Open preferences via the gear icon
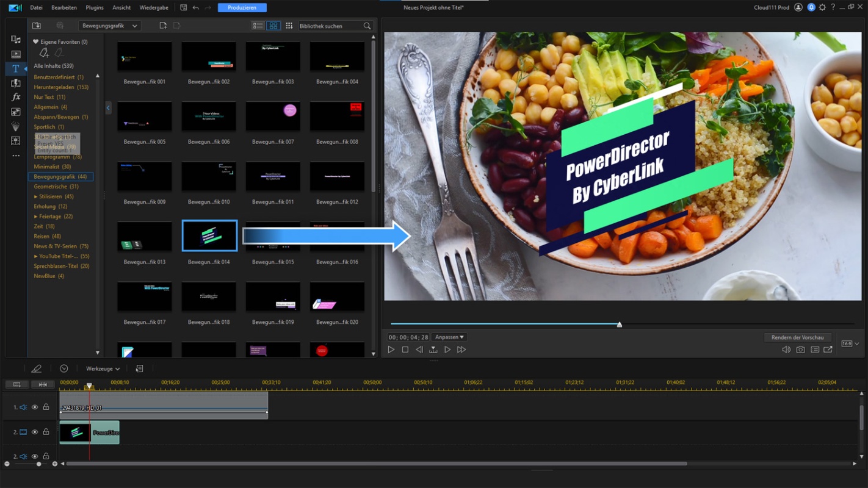Screen dimensions: 868x488 point(822,7)
